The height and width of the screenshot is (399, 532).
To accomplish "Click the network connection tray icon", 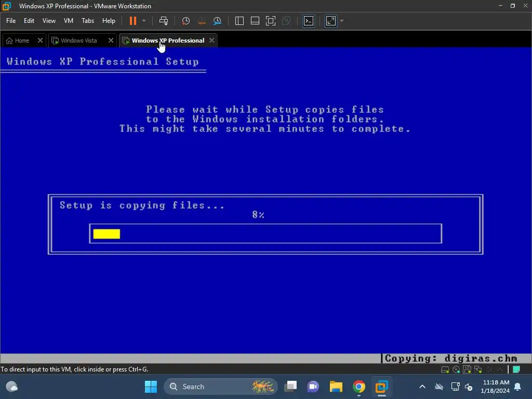I will click(x=455, y=387).
